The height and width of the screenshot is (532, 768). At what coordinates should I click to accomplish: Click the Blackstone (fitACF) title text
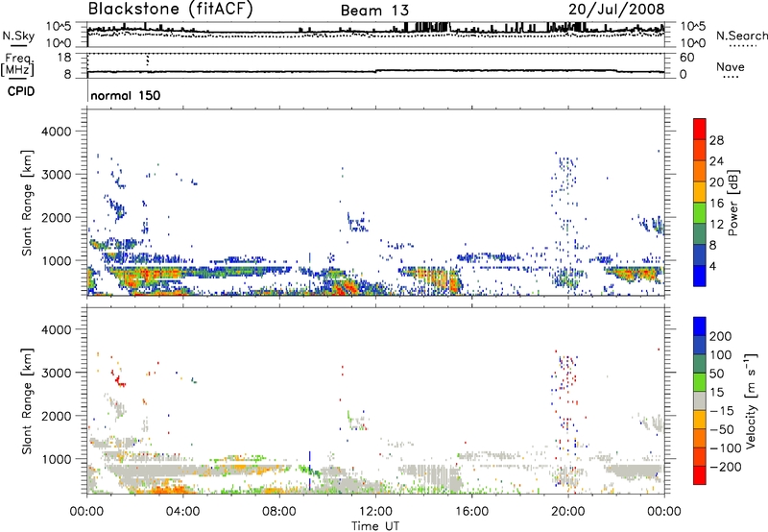coord(170,10)
